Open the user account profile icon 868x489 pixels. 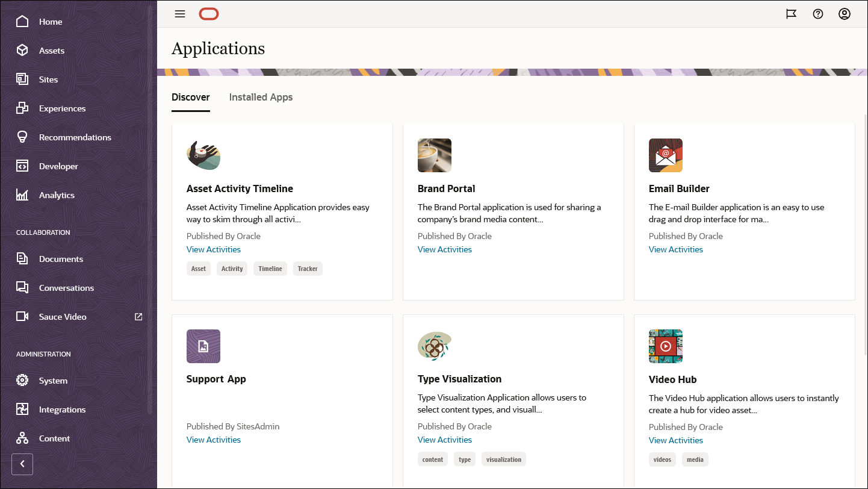tap(844, 14)
